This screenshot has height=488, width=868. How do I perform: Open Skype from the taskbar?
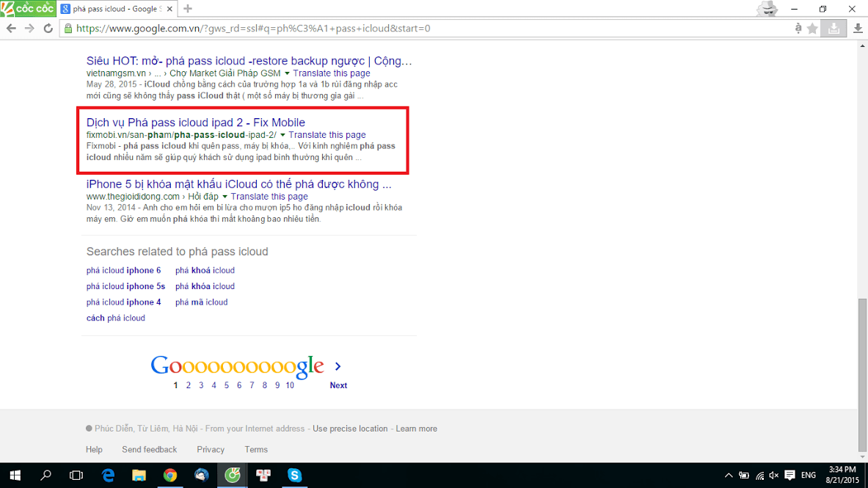pos(295,475)
